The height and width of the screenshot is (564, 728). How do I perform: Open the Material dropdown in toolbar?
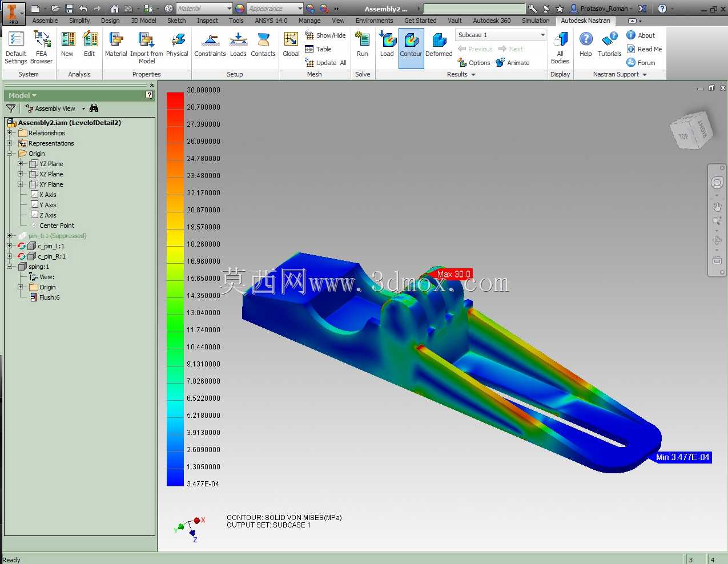(204, 9)
